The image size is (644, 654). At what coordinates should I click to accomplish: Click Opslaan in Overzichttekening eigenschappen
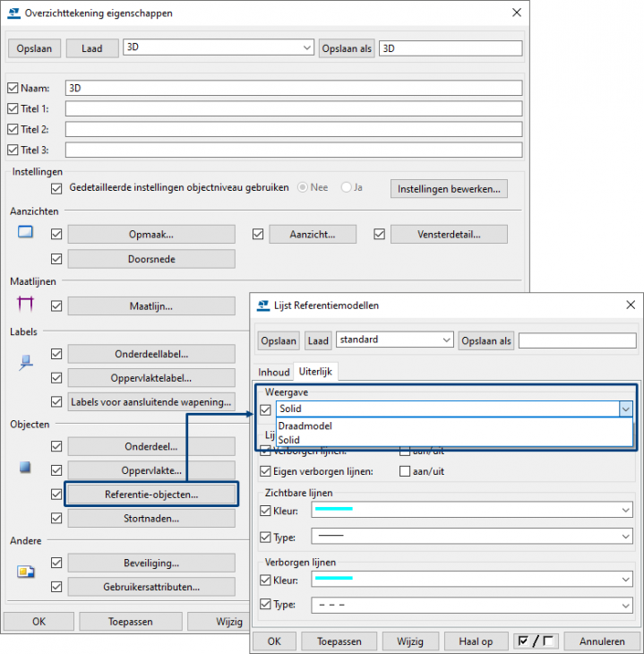click(x=34, y=48)
